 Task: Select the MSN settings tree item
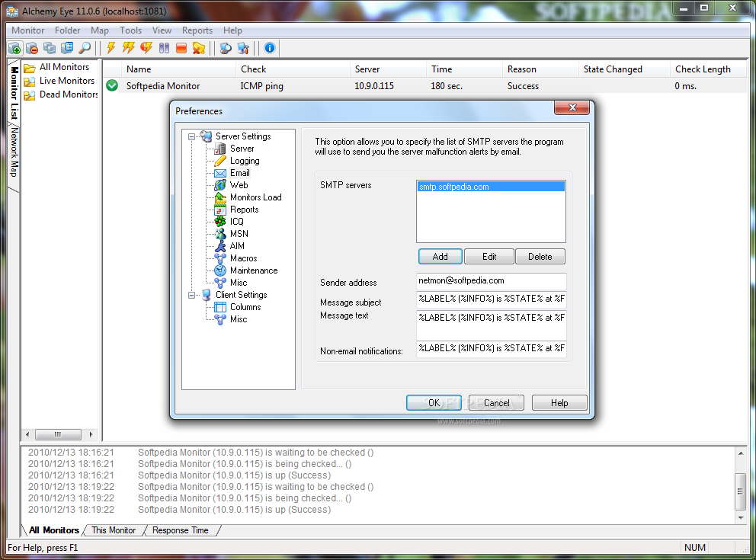pos(239,234)
